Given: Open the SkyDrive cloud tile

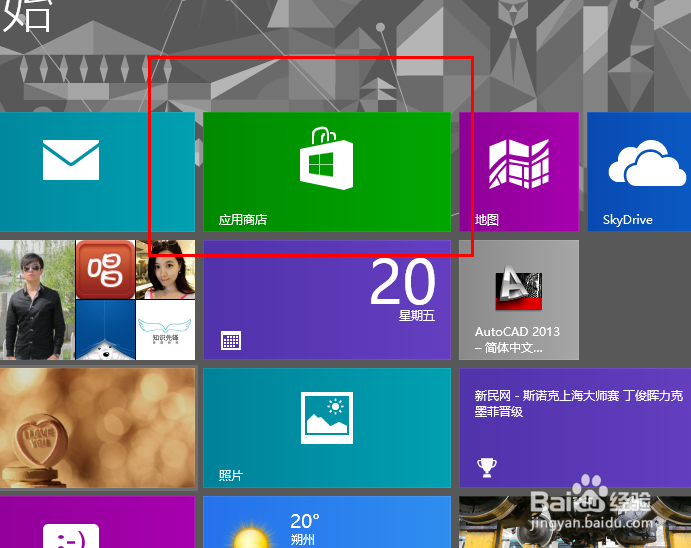Looking at the screenshot, I should click(639, 172).
